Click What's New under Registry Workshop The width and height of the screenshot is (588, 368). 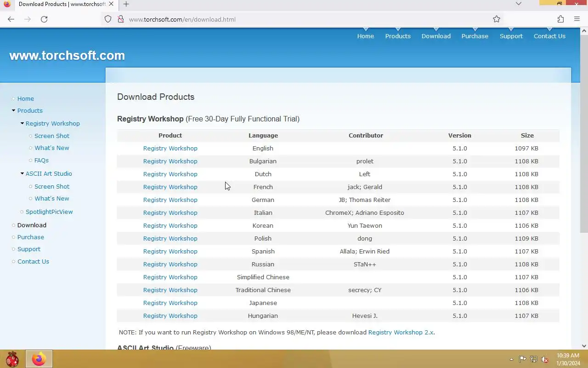pyautogui.click(x=52, y=148)
